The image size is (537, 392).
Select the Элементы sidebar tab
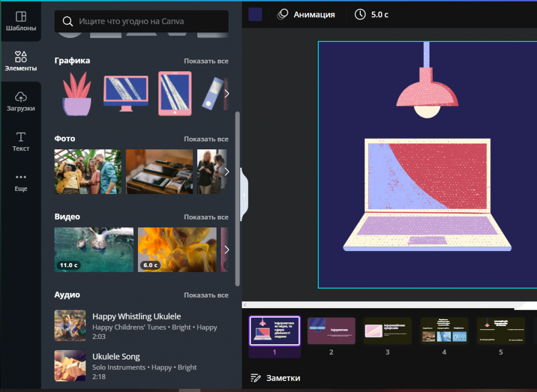20,61
